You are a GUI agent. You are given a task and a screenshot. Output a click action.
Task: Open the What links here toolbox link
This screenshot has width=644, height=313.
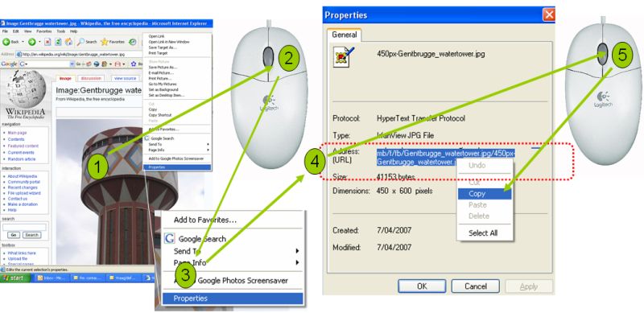pos(22,253)
